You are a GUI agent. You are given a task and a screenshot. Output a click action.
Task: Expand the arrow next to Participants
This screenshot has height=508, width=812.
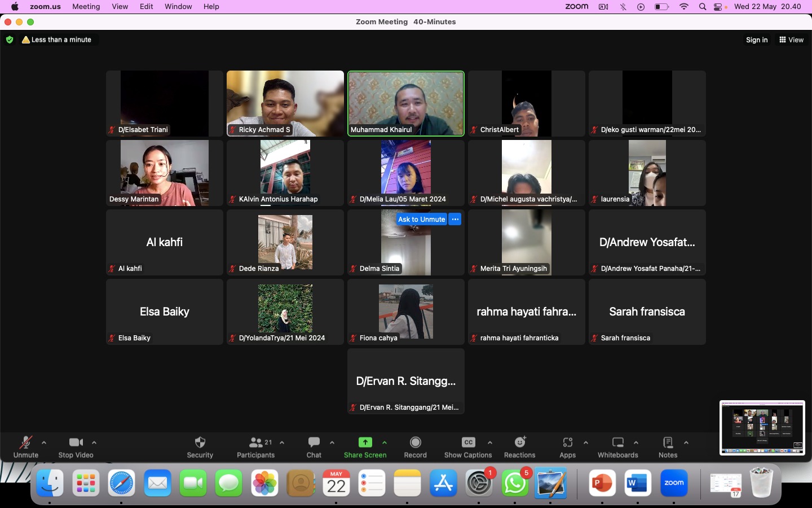point(282,443)
